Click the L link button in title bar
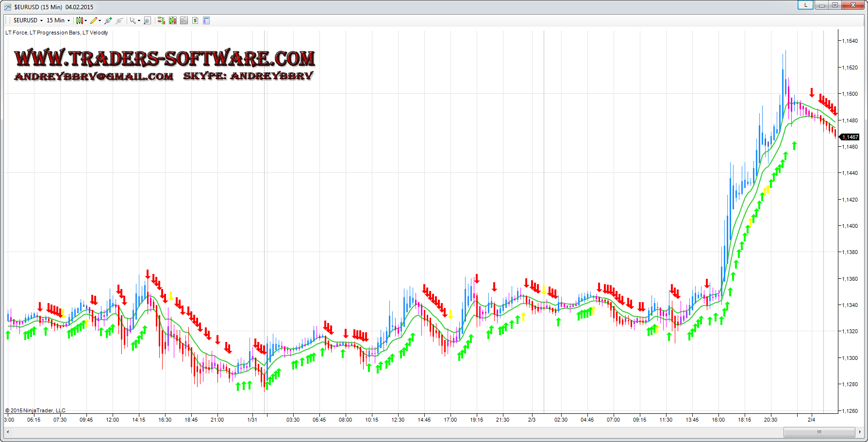 click(x=805, y=5)
